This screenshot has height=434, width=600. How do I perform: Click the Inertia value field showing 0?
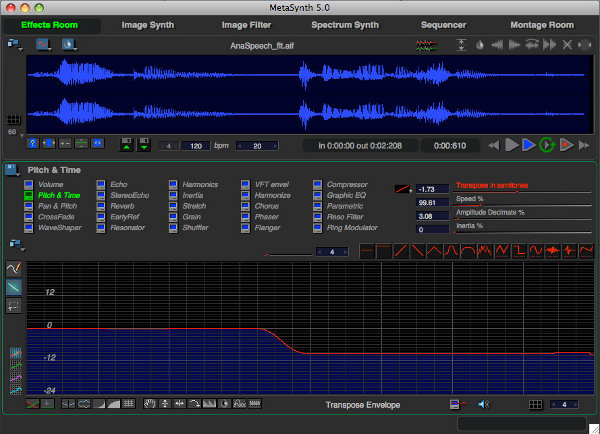tap(432, 230)
